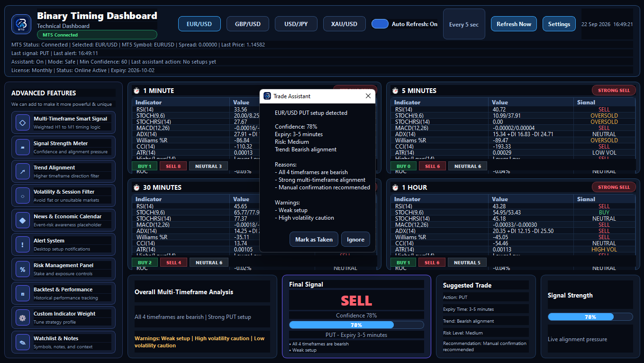Open the Settings button
Image resolution: width=644 pixels, height=363 pixels.
click(x=559, y=24)
